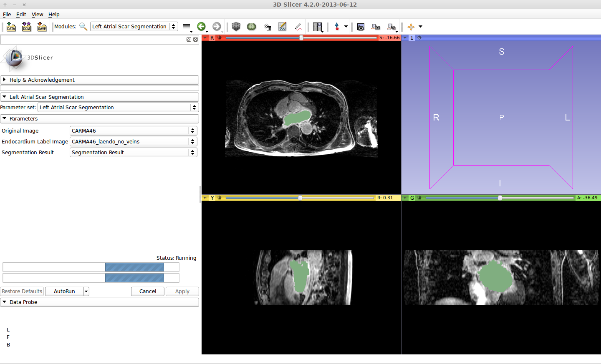
Task: Open the Original Image CARMA46 dropdown
Action: (133, 131)
